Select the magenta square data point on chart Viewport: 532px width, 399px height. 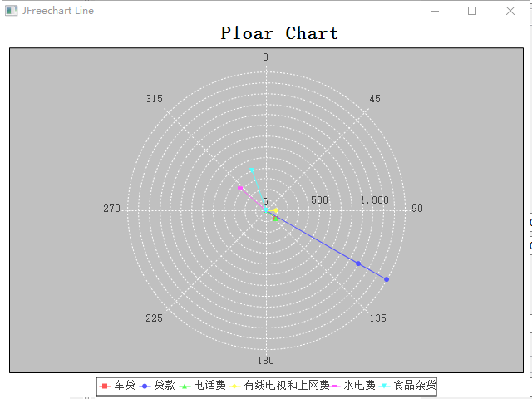[x=239, y=188]
